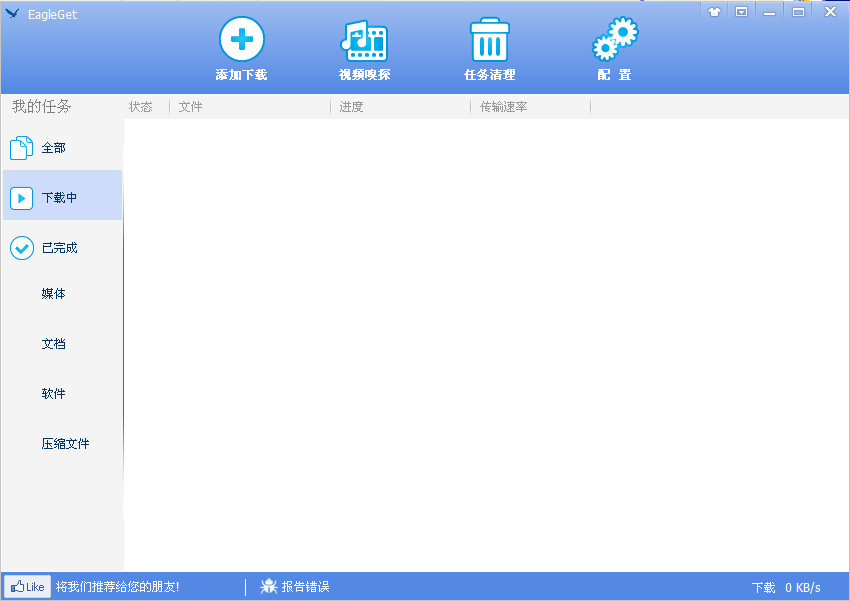This screenshot has height=601, width=850.
Task: Click the 已完成 completed tasks checkmark icon
Action: coord(21,247)
